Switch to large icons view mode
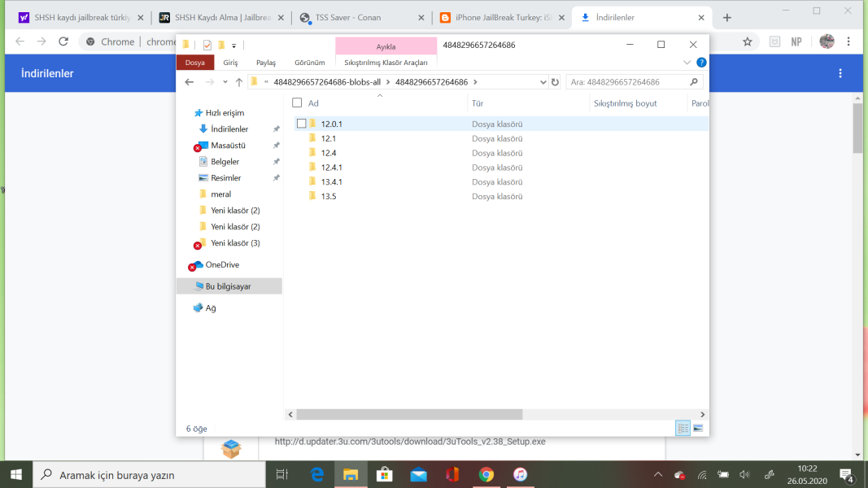 697,428
